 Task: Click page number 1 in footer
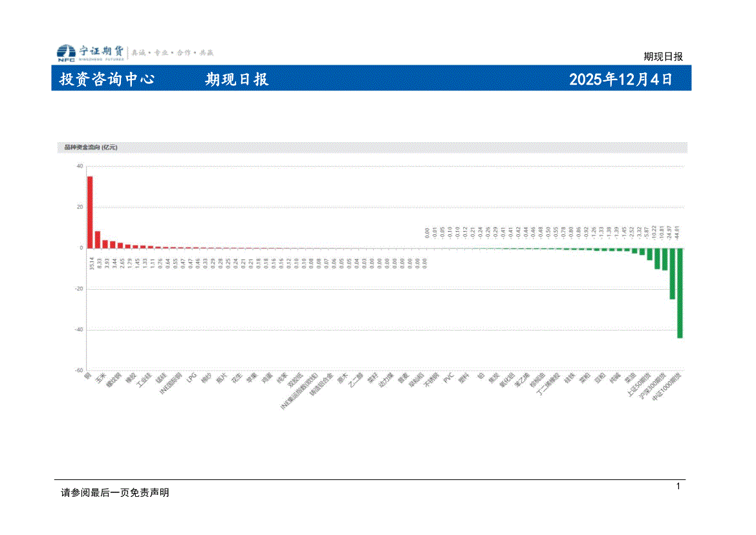678,486
